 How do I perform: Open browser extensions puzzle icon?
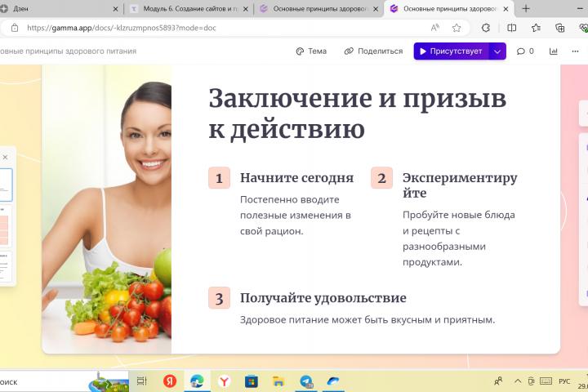click(486, 28)
